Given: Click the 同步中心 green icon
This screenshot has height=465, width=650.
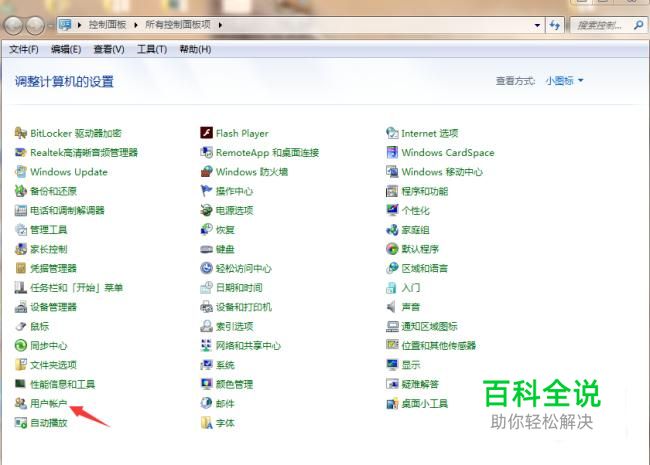Looking at the screenshot, I should tap(20, 346).
